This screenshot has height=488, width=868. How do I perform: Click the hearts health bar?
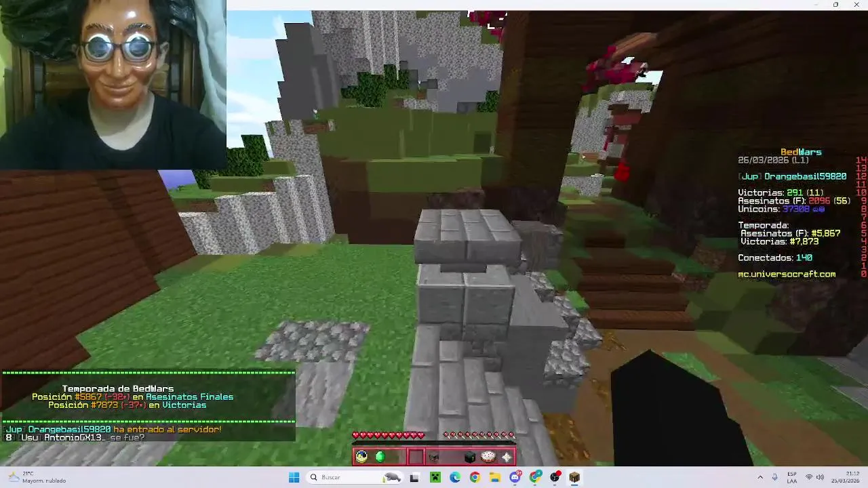tap(388, 435)
